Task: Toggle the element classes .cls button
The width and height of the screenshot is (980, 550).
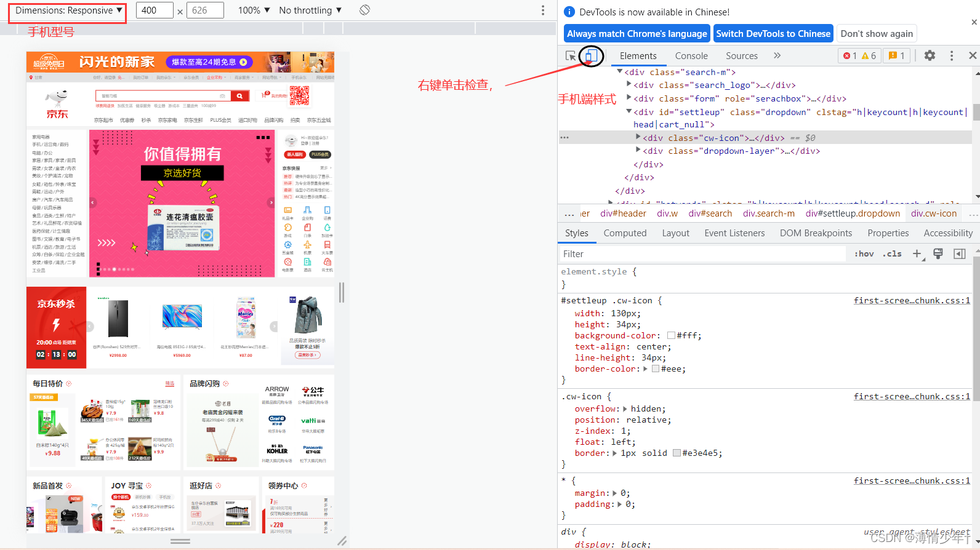Action: tap(892, 253)
